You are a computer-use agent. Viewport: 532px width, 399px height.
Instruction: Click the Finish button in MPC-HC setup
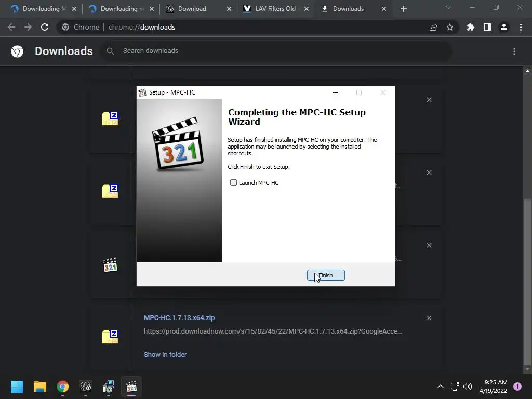tap(326, 275)
